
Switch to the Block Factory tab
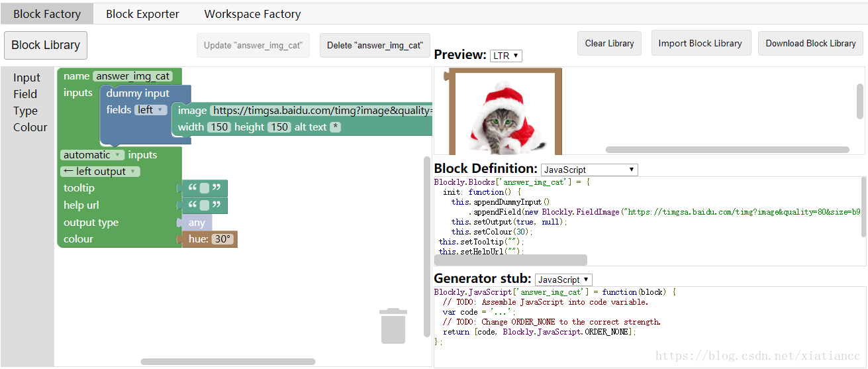coord(47,13)
